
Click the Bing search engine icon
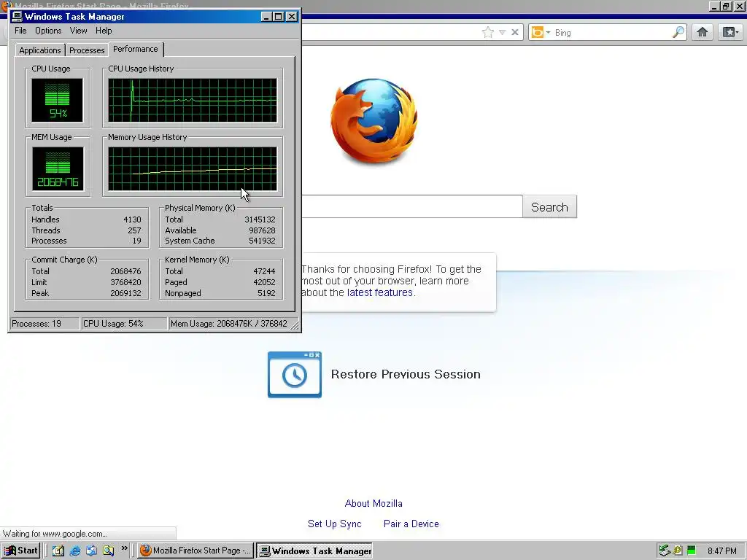[538, 32]
